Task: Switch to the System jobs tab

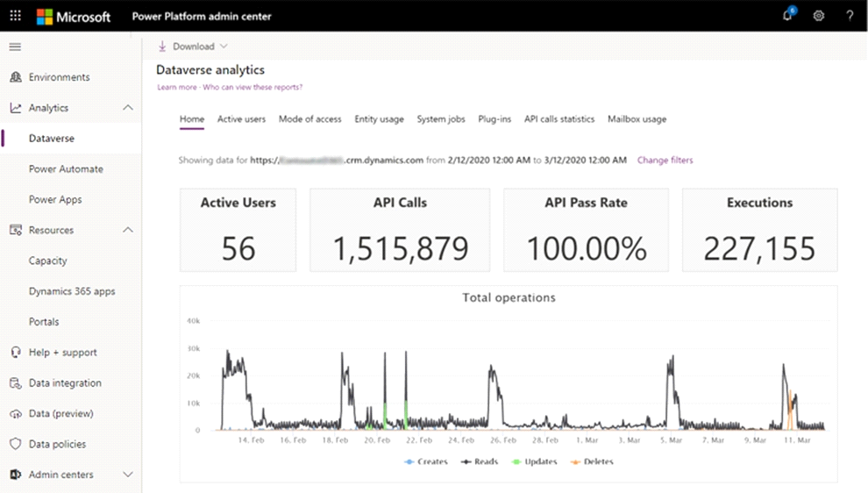Action: [x=441, y=119]
